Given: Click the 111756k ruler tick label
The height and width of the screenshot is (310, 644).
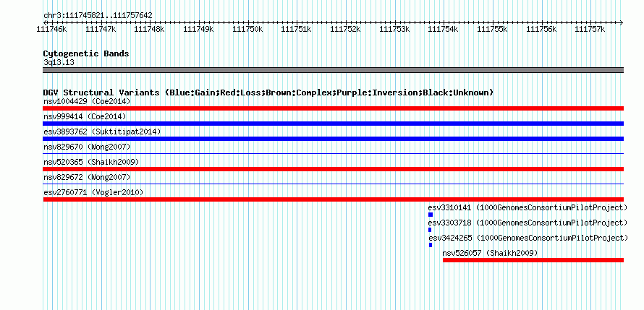Looking at the screenshot, I should [541, 29].
